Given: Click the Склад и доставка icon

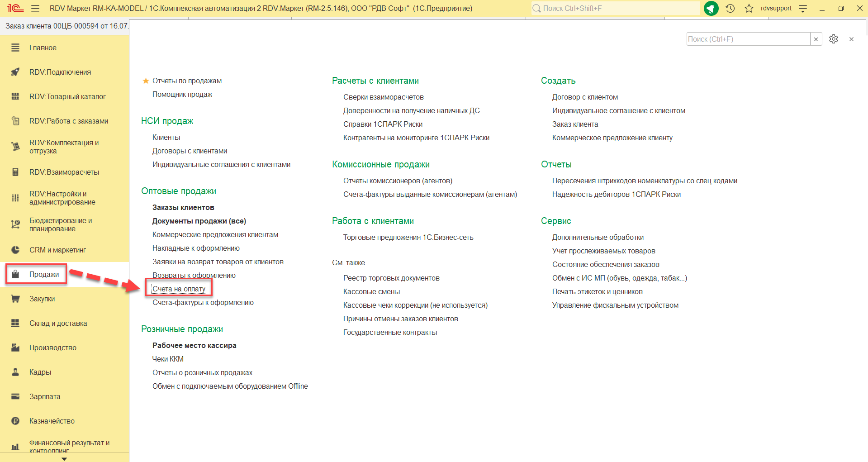Looking at the screenshot, I should pos(15,323).
